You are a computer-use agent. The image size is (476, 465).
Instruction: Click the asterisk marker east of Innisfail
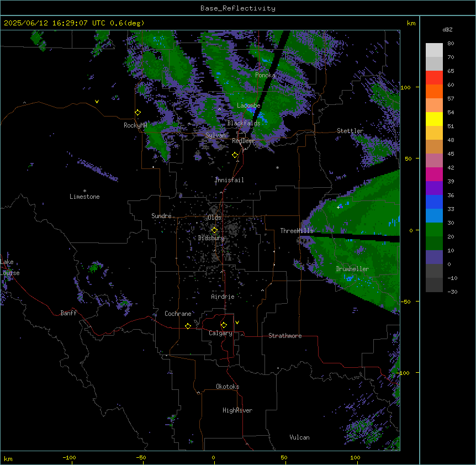tap(277, 167)
